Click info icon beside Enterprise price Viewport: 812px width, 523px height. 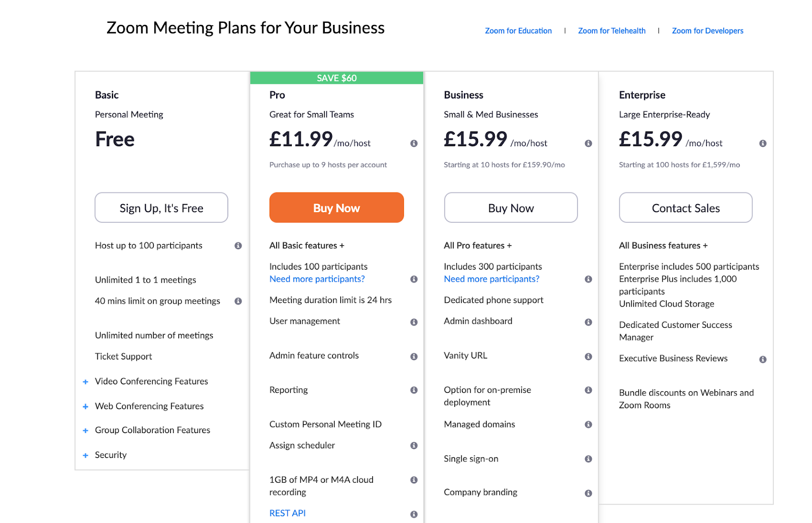762,144
